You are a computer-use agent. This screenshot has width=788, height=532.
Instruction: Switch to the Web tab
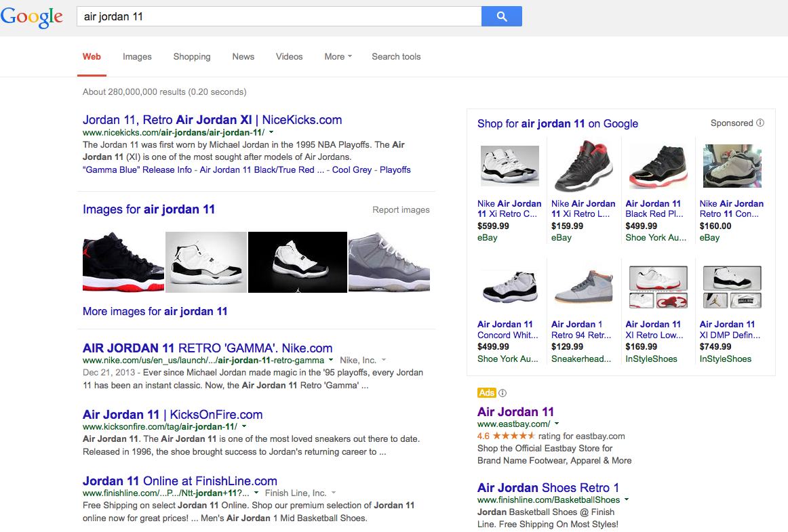pos(92,57)
